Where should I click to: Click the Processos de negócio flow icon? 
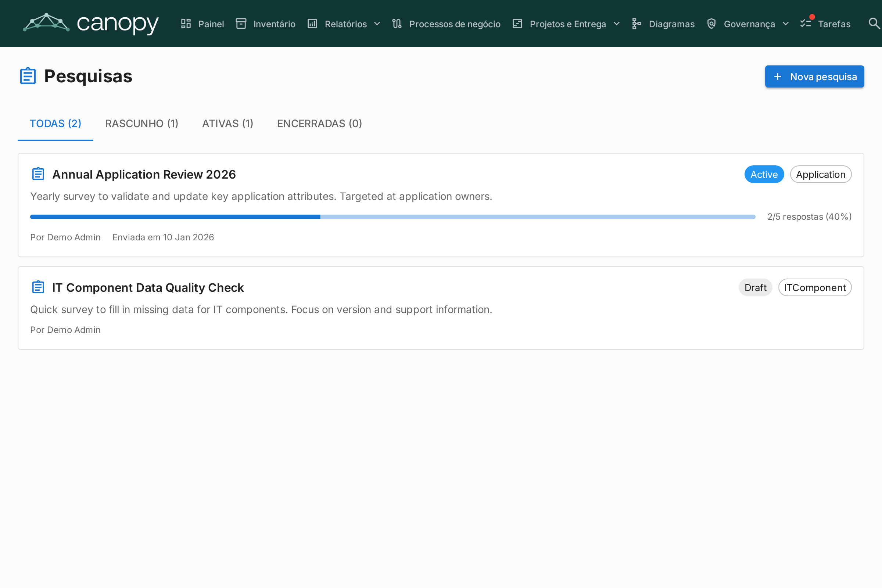(397, 24)
